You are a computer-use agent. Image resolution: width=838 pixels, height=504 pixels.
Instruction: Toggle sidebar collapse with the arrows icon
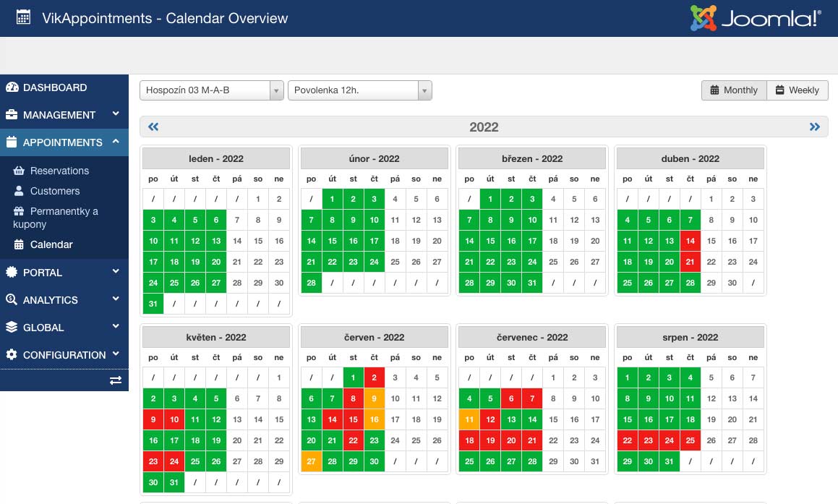(x=116, y=380)
